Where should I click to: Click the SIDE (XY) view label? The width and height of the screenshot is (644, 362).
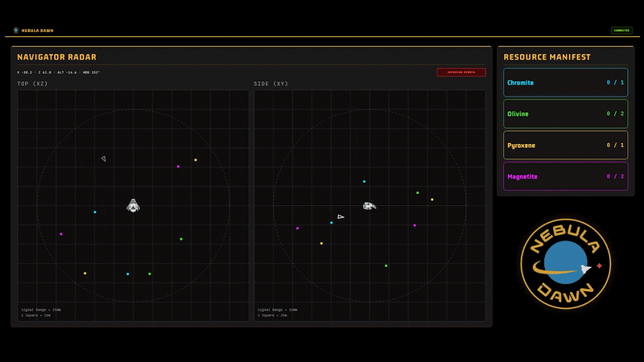(x=270, y=84)
